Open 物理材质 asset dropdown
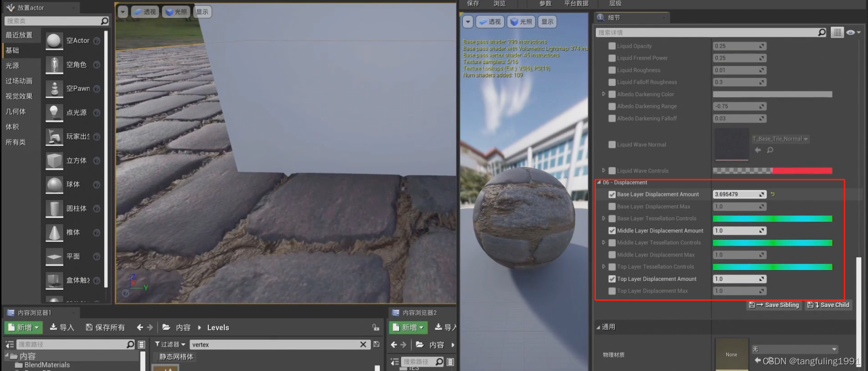868x371 pixels. click(794, 349)
